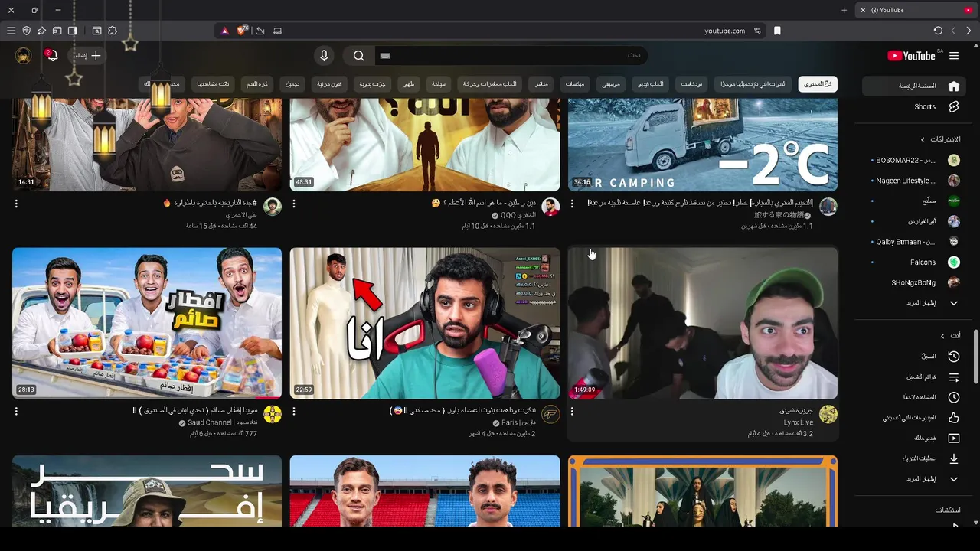
Task: Select the 'كلّ المحتوى' chip
Action: (x=817, y=84)
